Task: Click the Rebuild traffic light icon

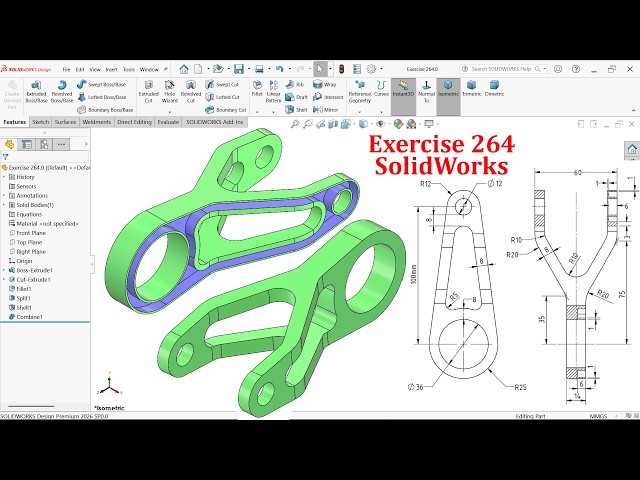Action: click(x=342, y=69)
